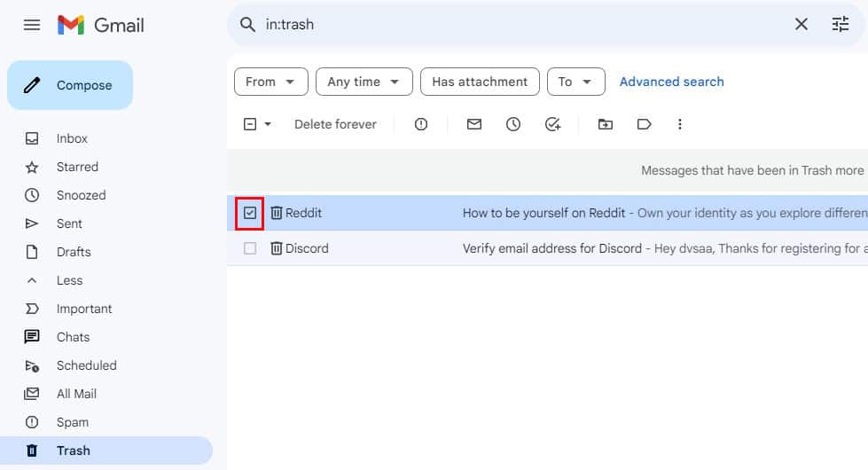This screenshot has height=470, width=868.
Task: Click the search magnifier icon
Action: (247, 24)
